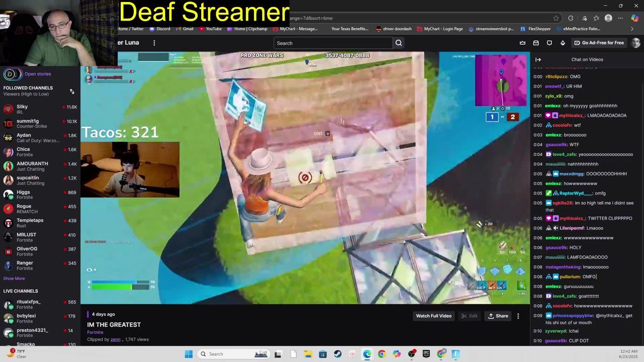The image size is (644, 362).
Task: Open the Twitch user avatar menu
Action: (635, 43)
